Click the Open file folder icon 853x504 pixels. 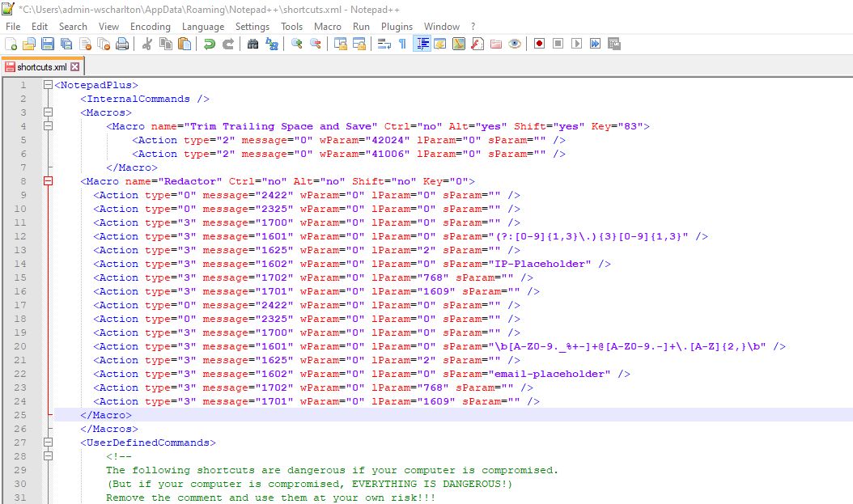pyautogui.click(x=29, y=44)
